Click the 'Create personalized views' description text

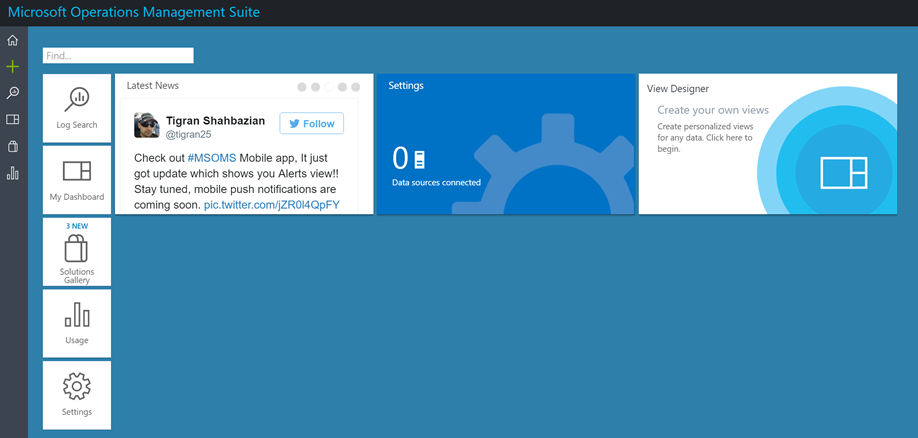coord(705,138)
